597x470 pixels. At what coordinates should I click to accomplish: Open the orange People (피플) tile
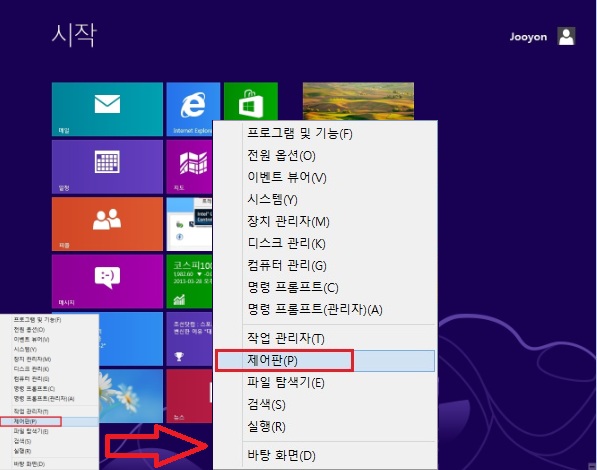pos(107,224)
